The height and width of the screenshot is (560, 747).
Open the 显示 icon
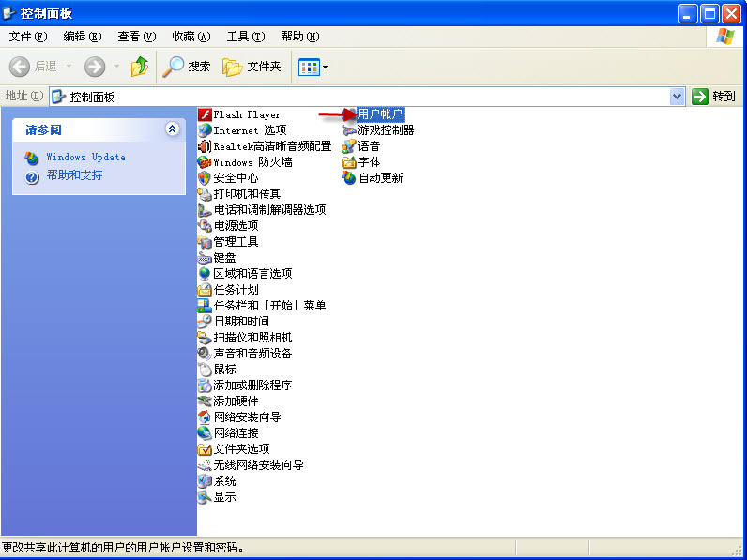205,497
